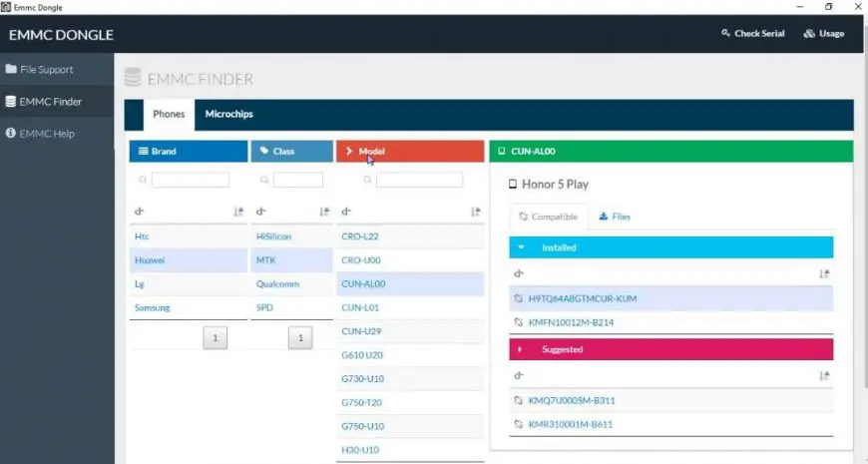This screenshot has height=464, width=868.
Task: Click the chip icon beside H9TQ64A8GTMCUR-KUM
Action: coord(518,298)
